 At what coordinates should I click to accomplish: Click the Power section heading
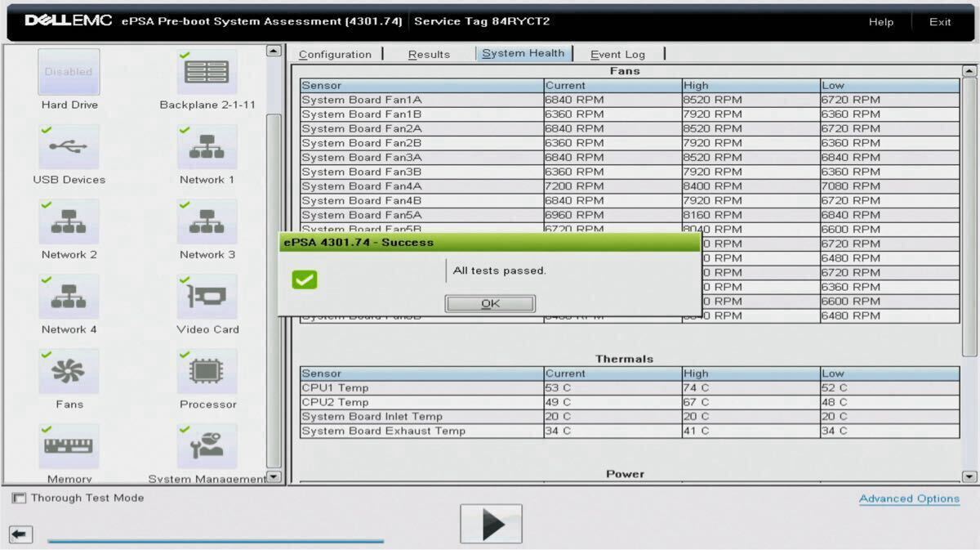tap(625, 474)
